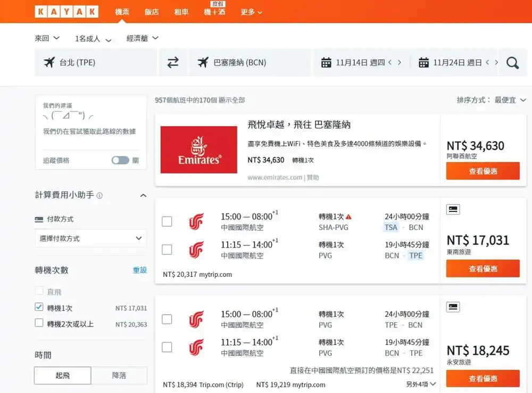This screenshot has height=393, width=532.
Task: Open the 機票 flights tab
Action: (x=122, y=12)
